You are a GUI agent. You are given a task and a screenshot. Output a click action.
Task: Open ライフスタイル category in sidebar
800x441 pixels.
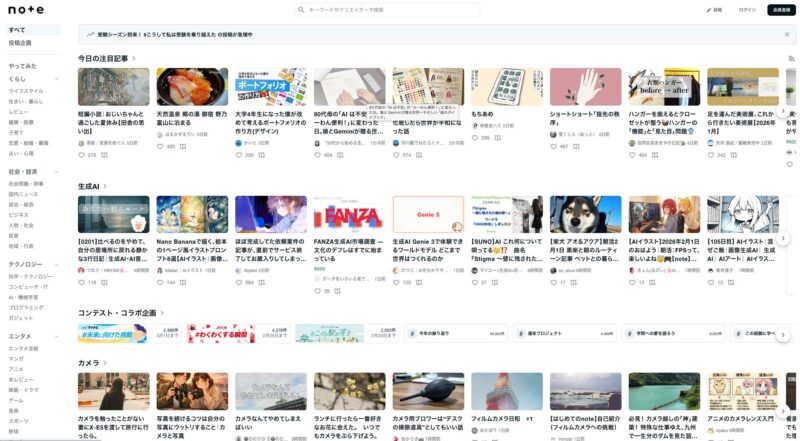pyautogui.click(x=26, y=90)
